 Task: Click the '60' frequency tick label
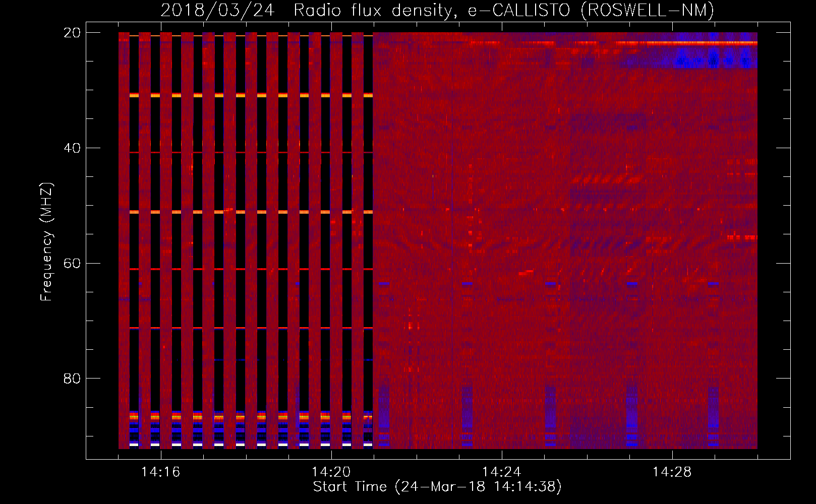(x=72, y=264)
